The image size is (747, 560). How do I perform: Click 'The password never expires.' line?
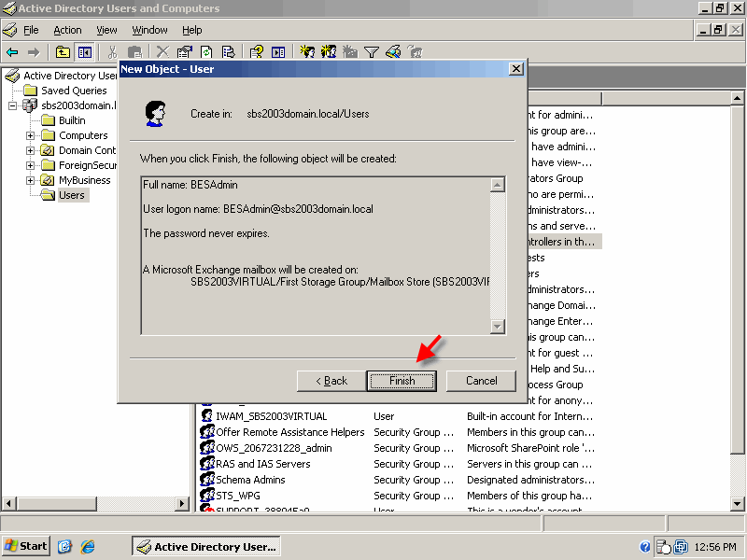tap(206, 233)
